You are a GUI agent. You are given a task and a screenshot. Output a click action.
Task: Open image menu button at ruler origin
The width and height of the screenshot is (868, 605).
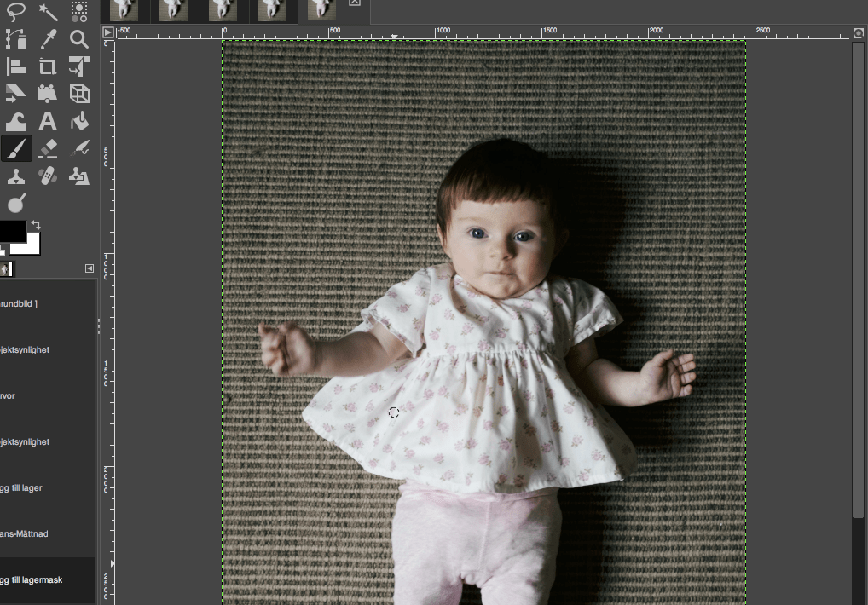107,32
